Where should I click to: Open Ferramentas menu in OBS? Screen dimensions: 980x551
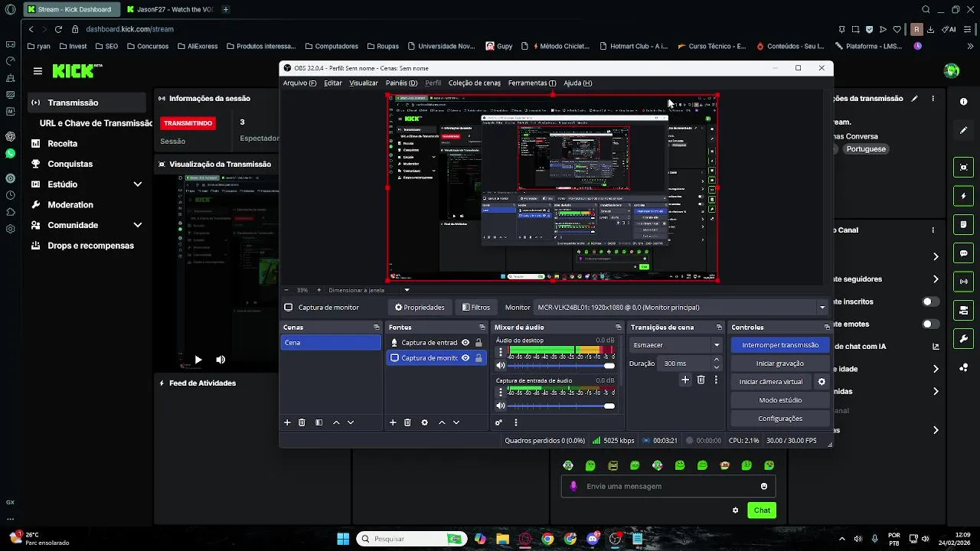click(532, 83)
